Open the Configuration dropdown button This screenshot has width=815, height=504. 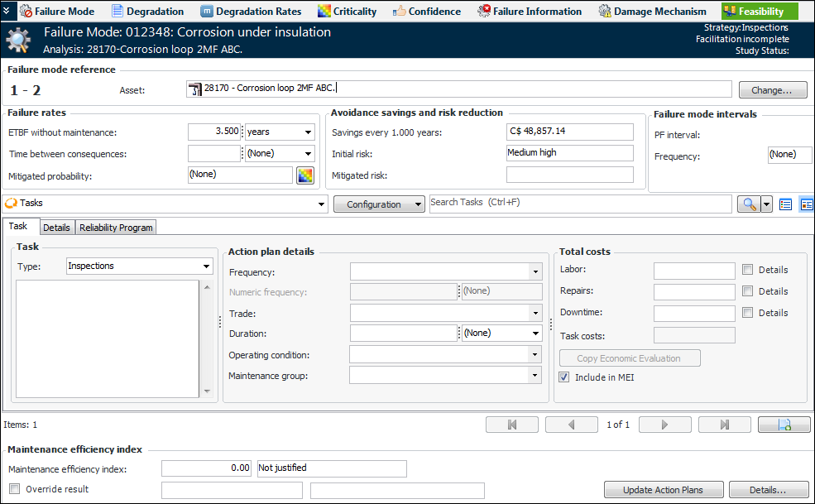tap(379, 204)
